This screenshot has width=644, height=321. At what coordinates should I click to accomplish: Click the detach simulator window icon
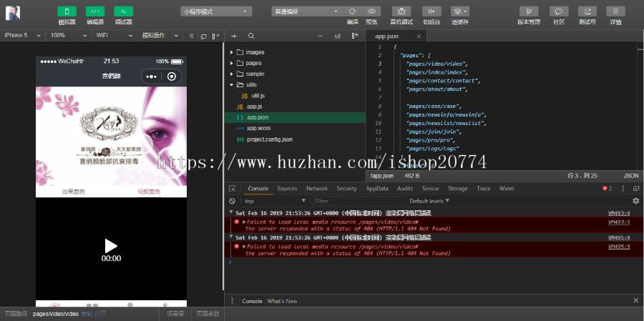203,36
